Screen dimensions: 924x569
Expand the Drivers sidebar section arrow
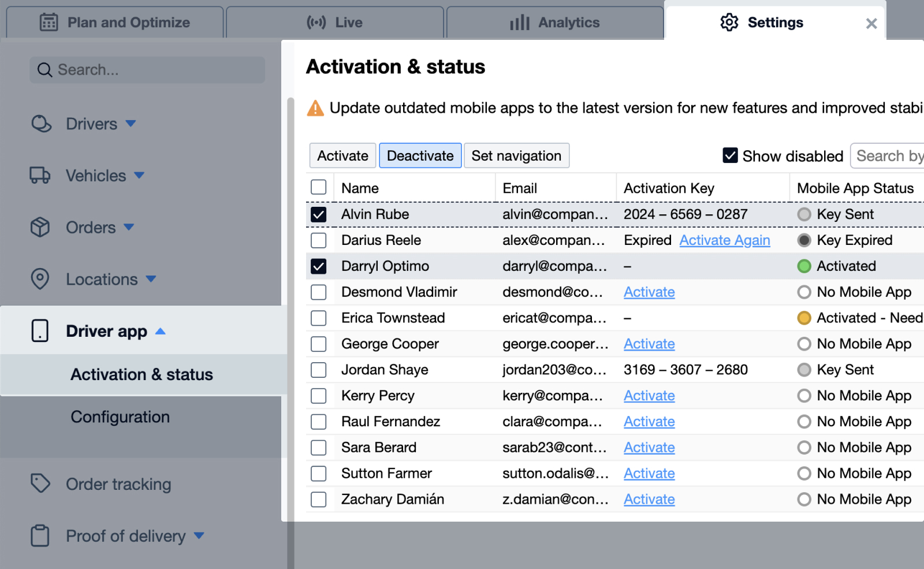coord(131,124)
